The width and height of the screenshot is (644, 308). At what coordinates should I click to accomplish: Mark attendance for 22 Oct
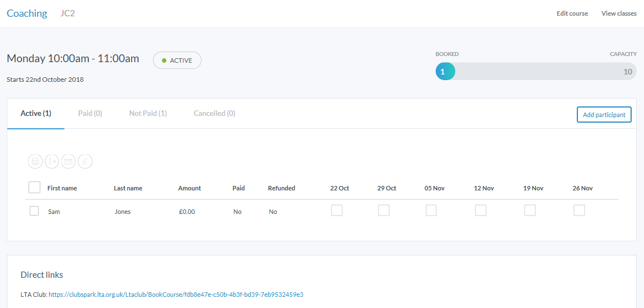pyautogui.click(x=337, y=211)
